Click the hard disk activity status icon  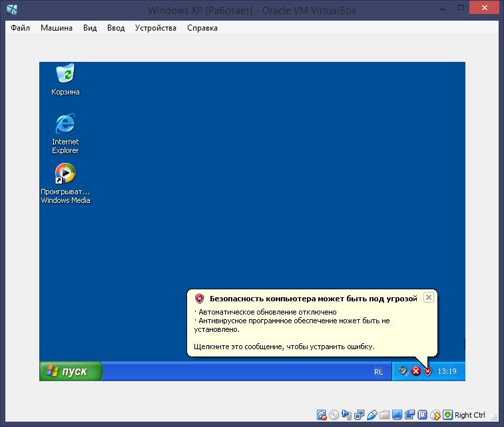click(322, 415)
